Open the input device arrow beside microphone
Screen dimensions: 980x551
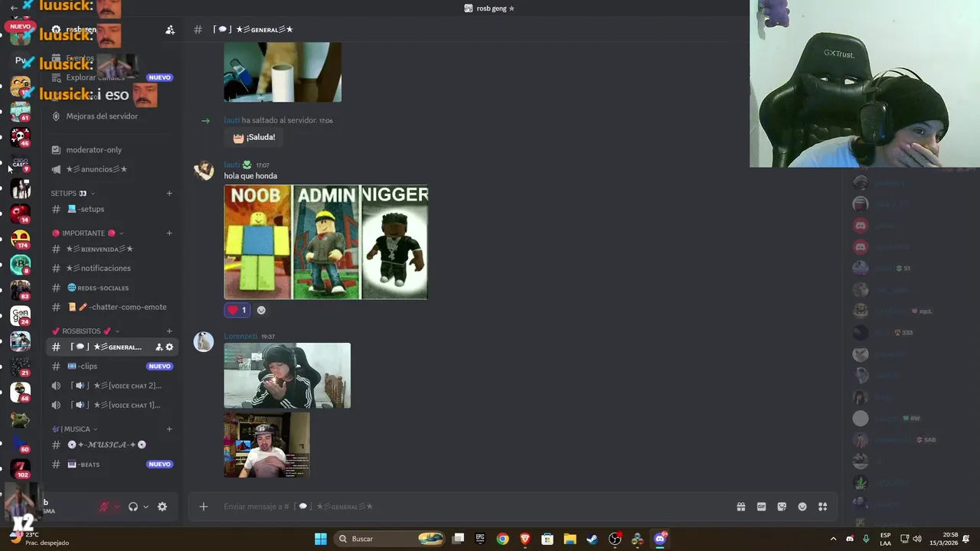pos(116,507)
